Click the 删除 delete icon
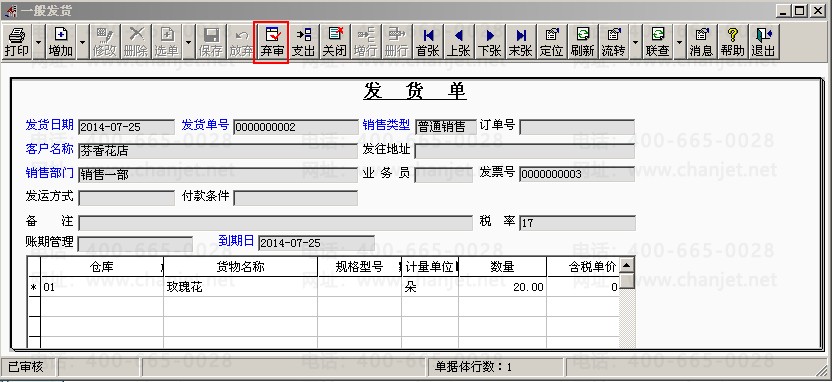This screenshot has width=832, height=382. [x=136, y=41]
